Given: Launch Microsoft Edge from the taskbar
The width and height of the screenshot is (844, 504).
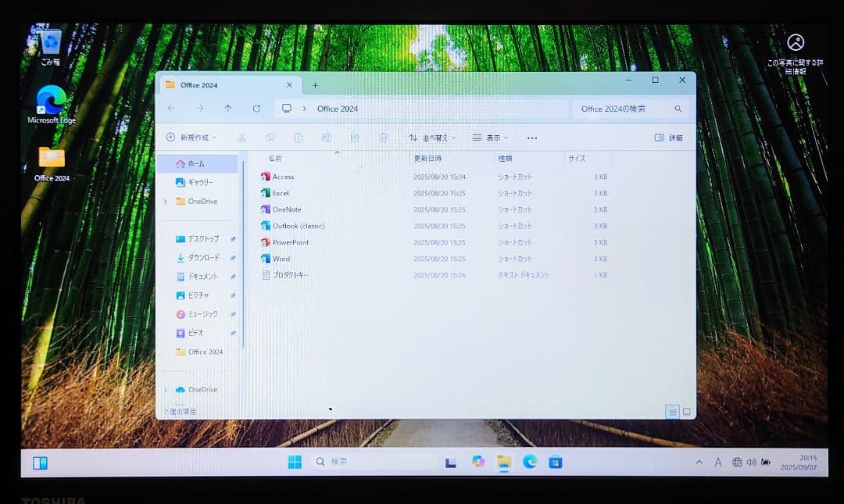Looking at the screenshot, I should pos(531,462).
